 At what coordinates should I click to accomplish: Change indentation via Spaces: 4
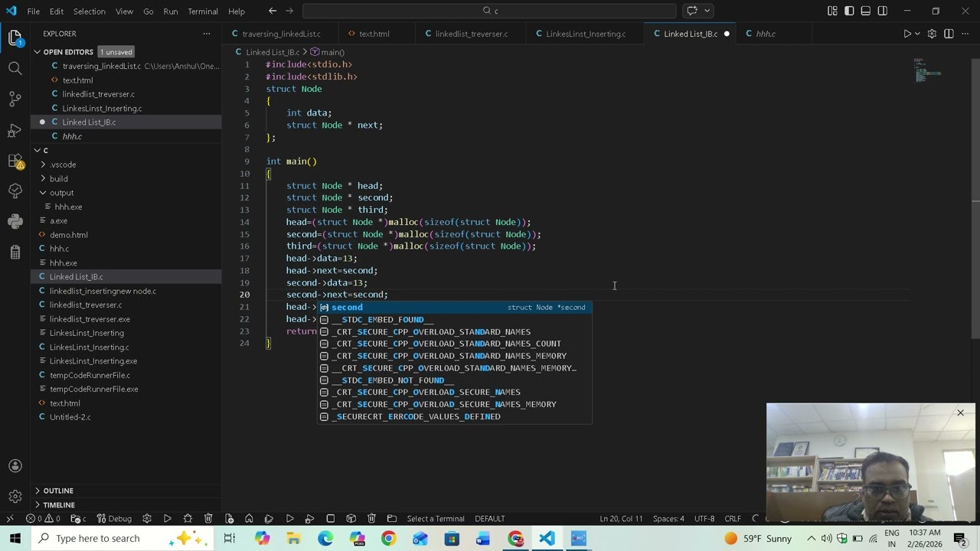[x=668, y=519]
